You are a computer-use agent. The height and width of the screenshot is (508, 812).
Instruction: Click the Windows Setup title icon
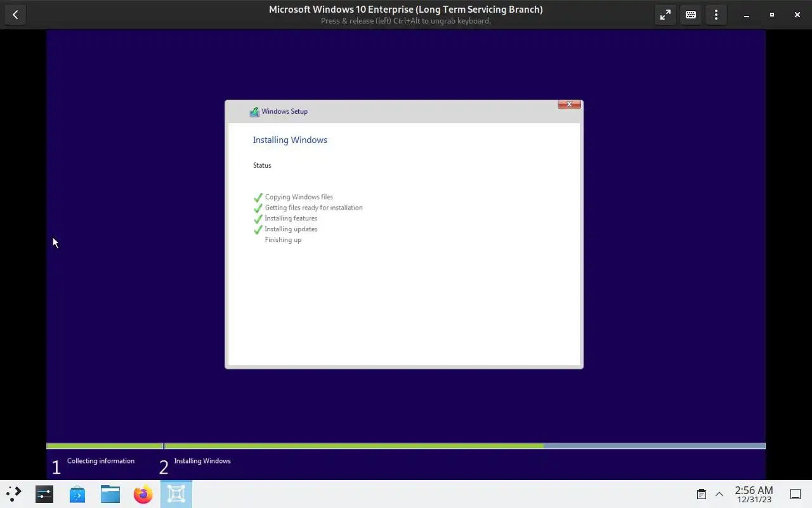coord(254,112)
